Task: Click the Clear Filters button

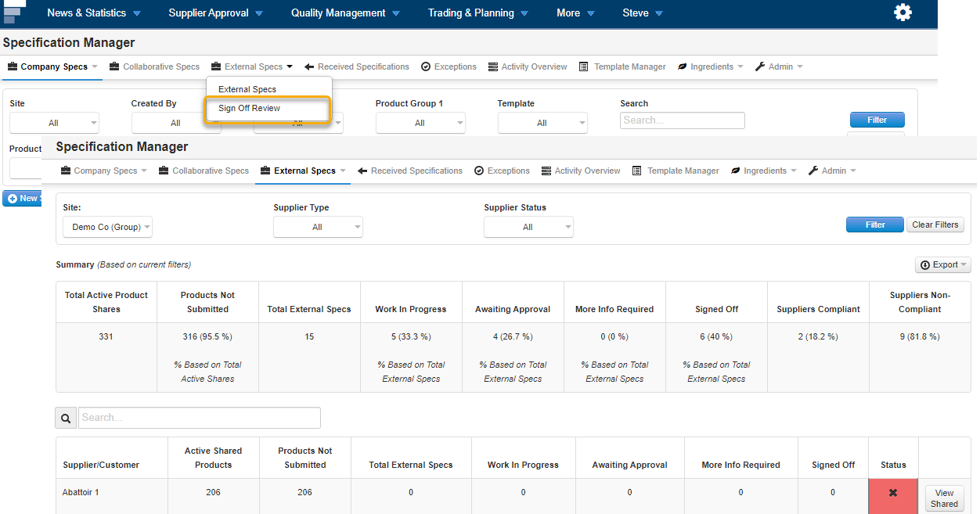Action: click(935, 225)
